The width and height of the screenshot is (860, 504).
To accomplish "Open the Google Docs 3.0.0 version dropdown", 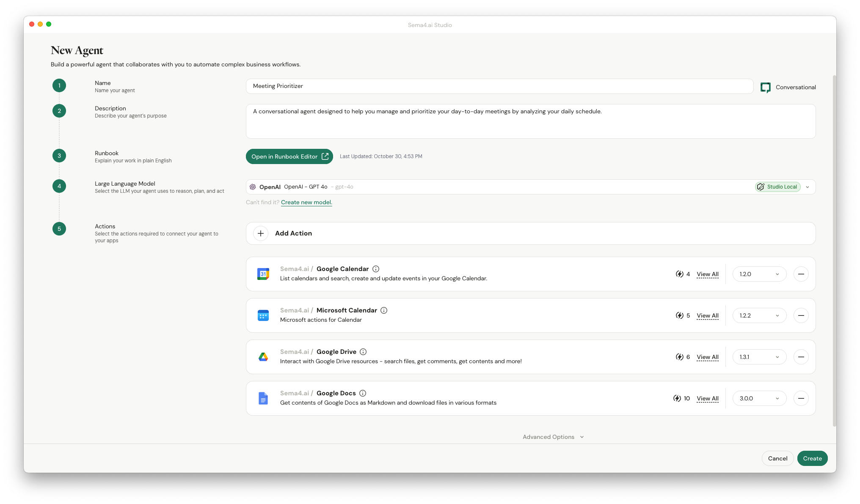I will click(759, 398).
